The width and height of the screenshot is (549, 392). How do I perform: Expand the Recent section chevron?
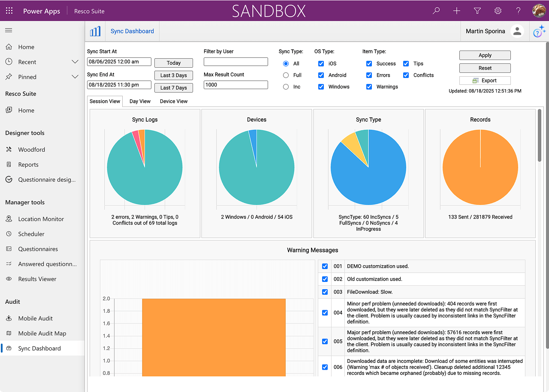click(75, 62)
